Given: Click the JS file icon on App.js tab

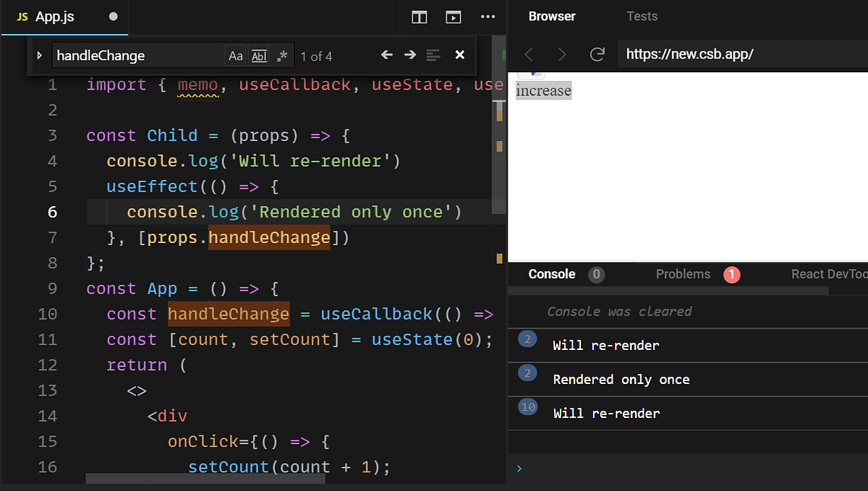Looking at the screenshot, I should (x=21, y=16).
